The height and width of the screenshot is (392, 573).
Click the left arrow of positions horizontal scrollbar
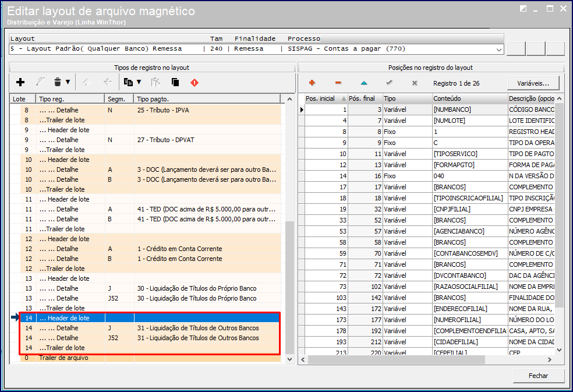coord(303,359)
